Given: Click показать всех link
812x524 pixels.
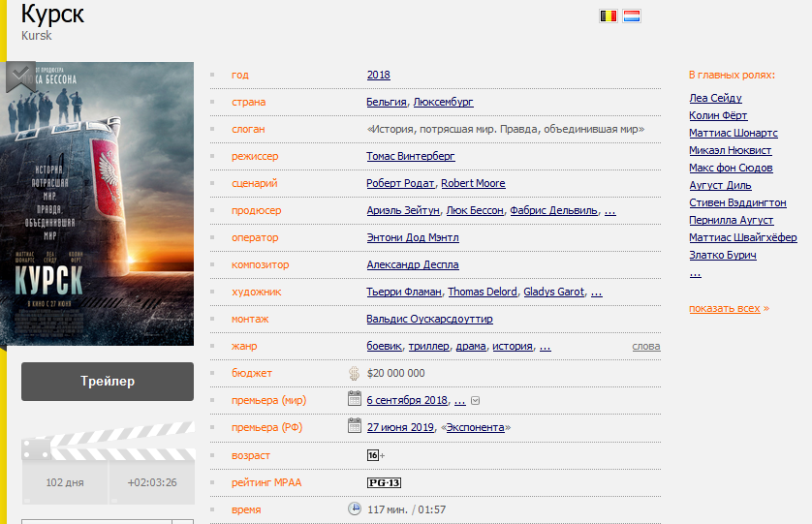Looking at the screenshot, I should (x=725, y=308).
